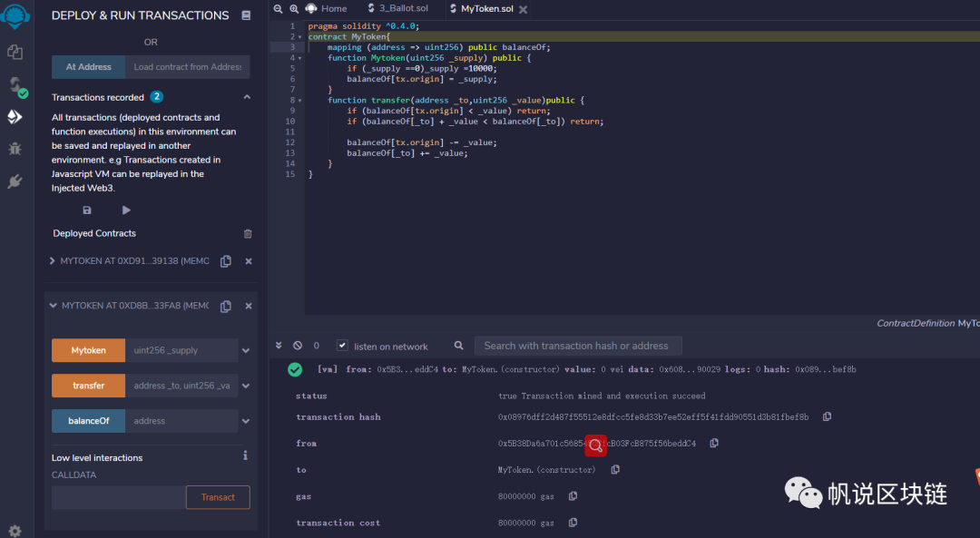This screenshot has width=980, height=538.
Task: Open the documentation icon beside panel title
Action: coord(246,15)
